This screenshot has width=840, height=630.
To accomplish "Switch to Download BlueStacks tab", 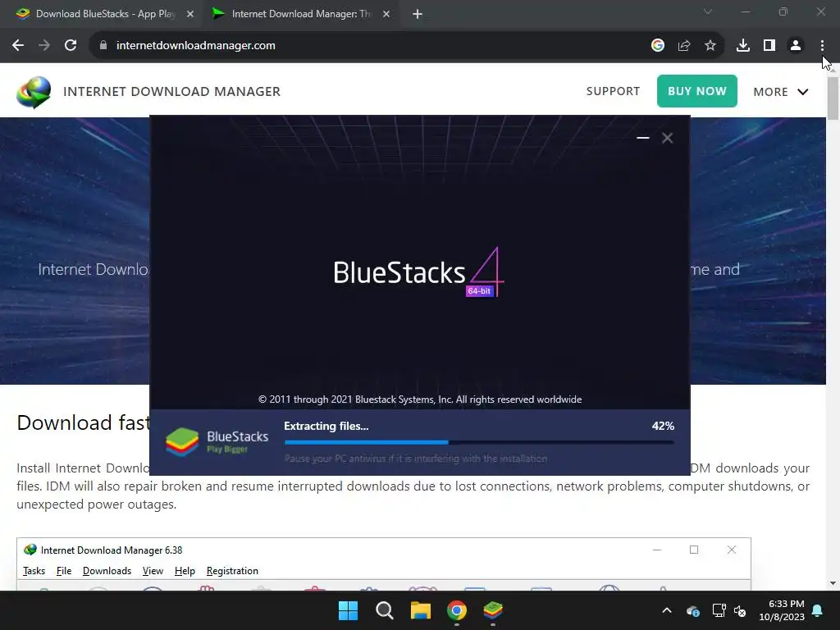I will click(106, 14).
